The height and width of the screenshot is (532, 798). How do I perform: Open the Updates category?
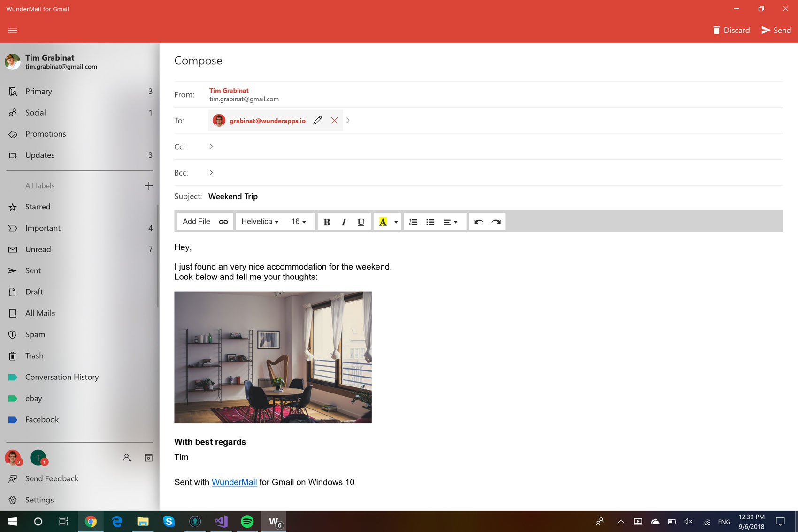[x=80, y=155]
